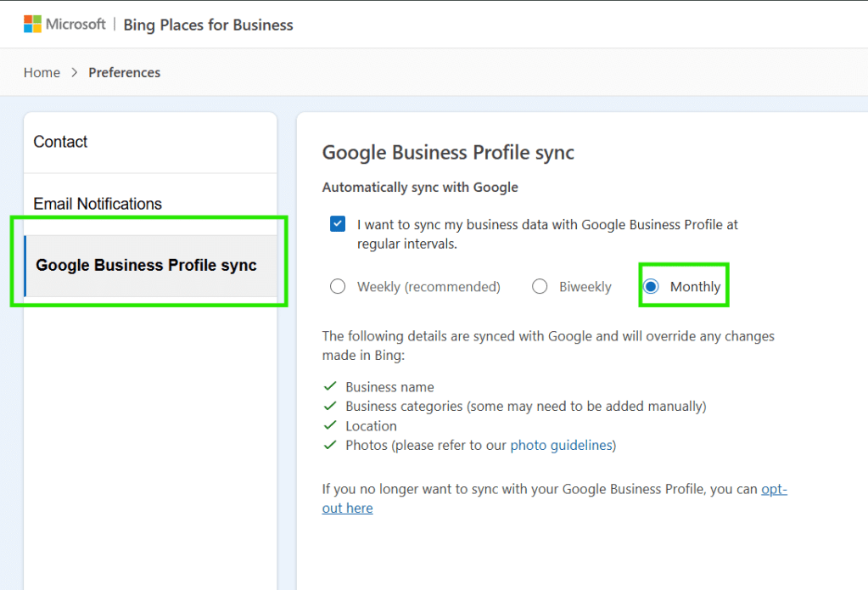Viewport: 868px width, 590px height.
Task: Select Preferences in the breadcrumb
Action: point(124,72)
